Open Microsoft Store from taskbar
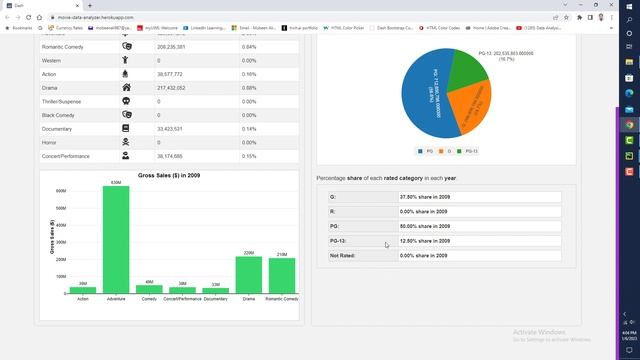 pyautogui.click(x=629, y=78)
